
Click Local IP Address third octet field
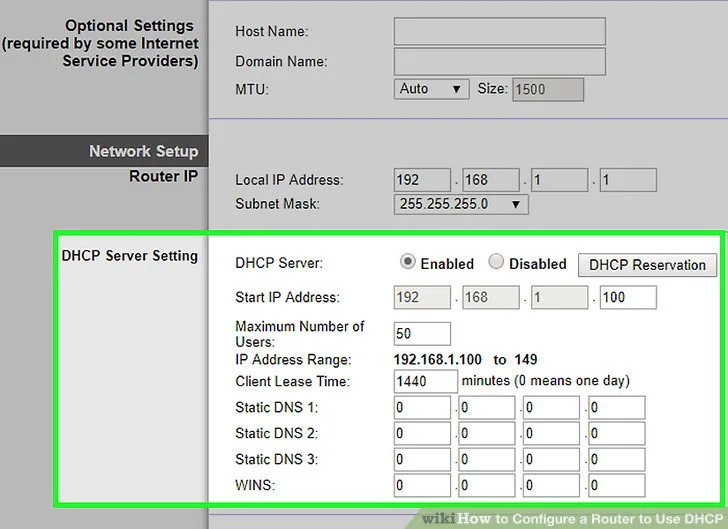pyautogui.click(x=559, y=180)
